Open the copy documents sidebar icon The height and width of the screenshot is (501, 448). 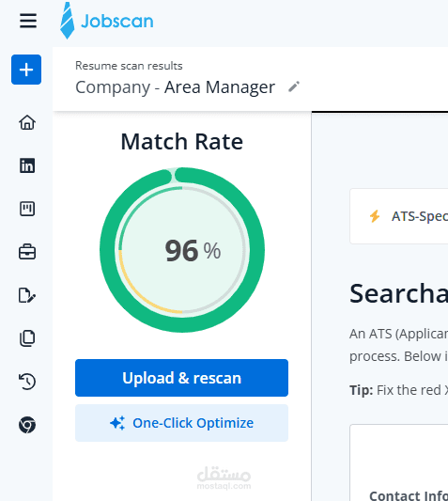(x=27, y=338)
